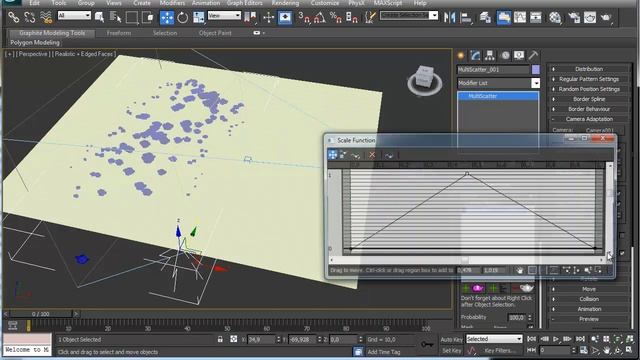
Task: Expand the Collision rollout
Action: (x=588, y=299)
